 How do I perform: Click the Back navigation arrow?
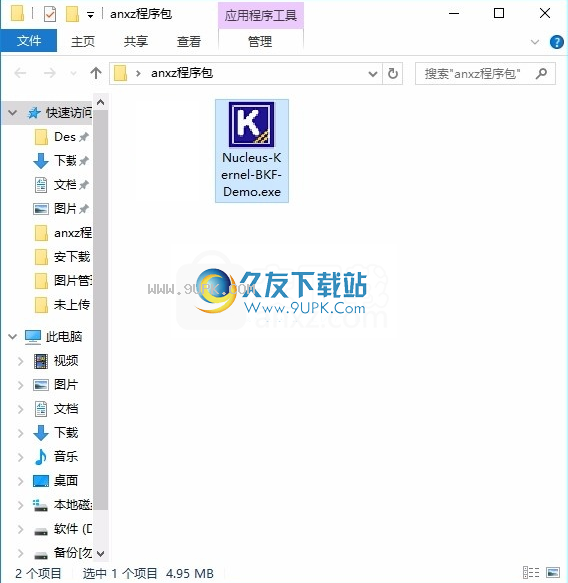click(20, 73)
